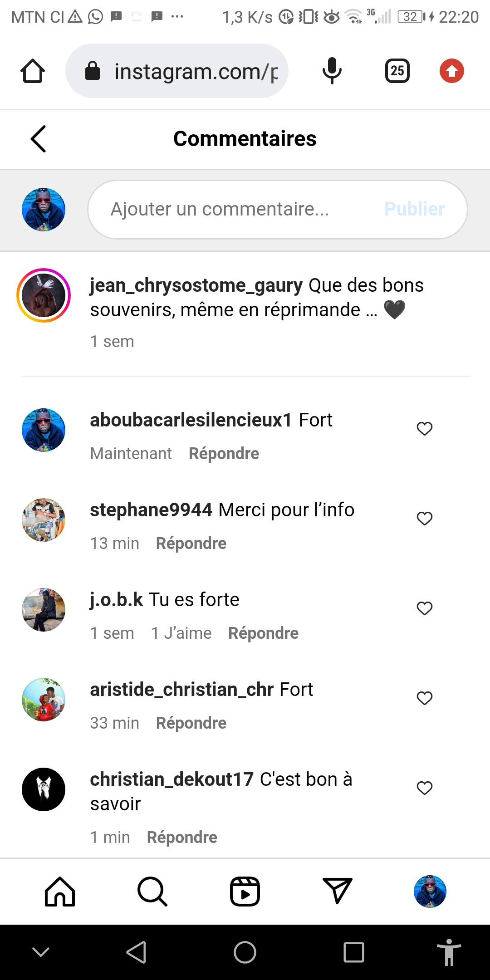Go to Instagram home feed
Image resolution: width=490 pixels, height=980 pixels.
tap(60, 892)
